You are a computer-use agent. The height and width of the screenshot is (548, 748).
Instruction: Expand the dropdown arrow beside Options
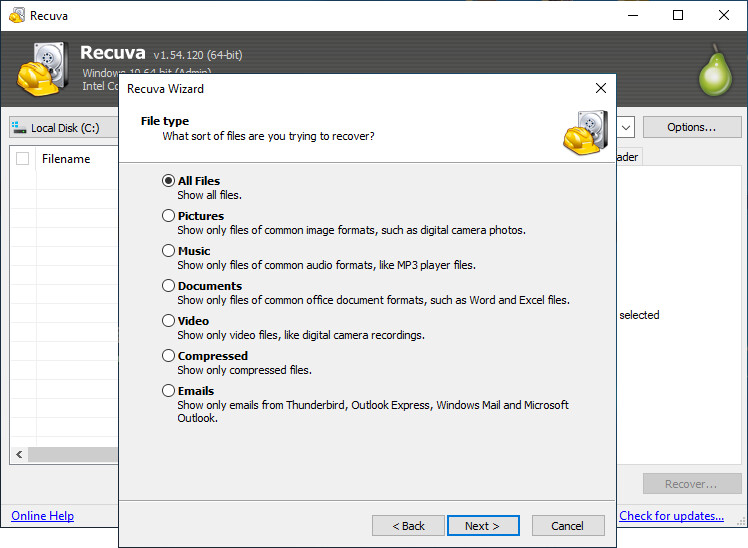click(626, 127)
